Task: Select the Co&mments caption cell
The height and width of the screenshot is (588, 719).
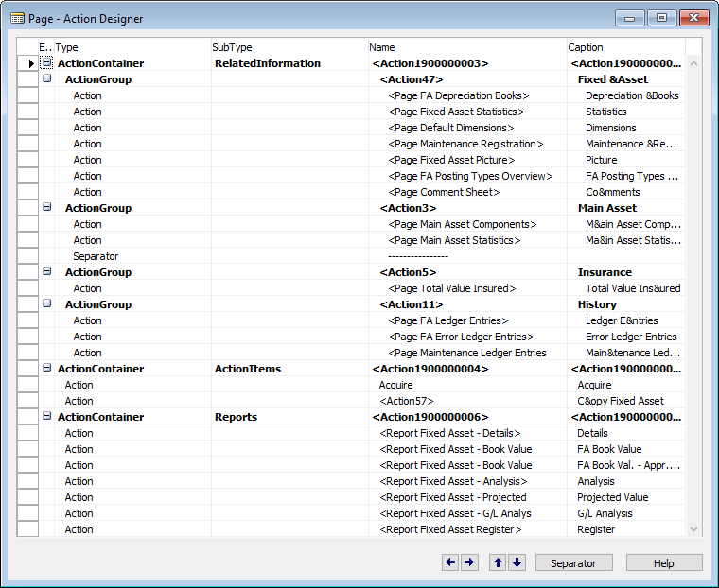Action: 626,192
